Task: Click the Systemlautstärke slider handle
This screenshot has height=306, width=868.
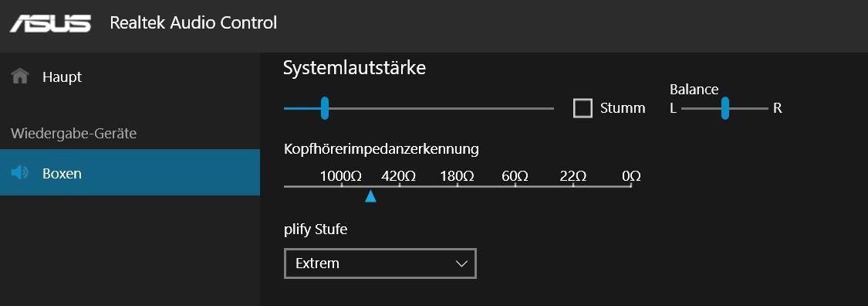Action: click(x=325, y=108)
